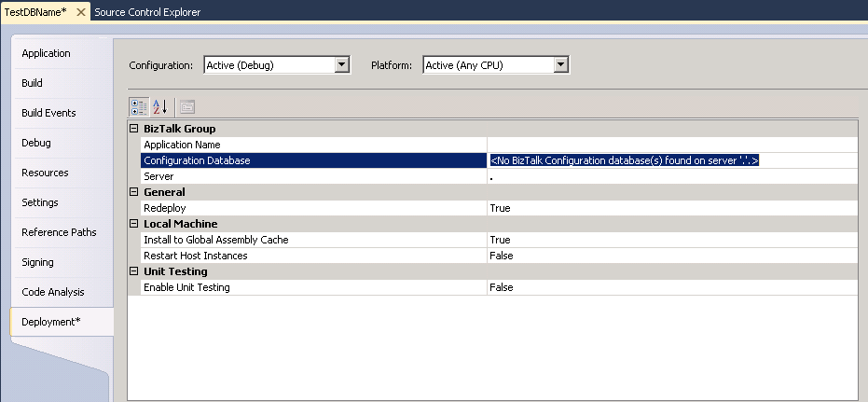Open the Application properties page
868x402 pixels.
(46, 53)
